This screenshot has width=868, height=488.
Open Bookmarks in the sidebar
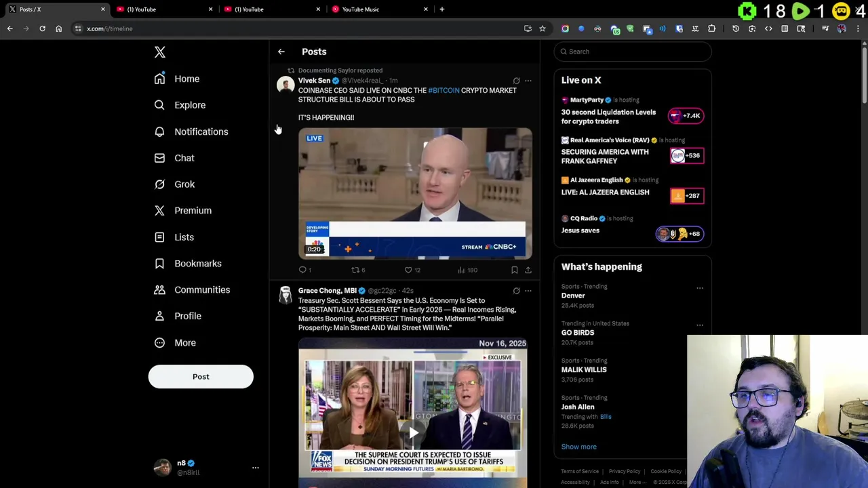coord(188,264)
